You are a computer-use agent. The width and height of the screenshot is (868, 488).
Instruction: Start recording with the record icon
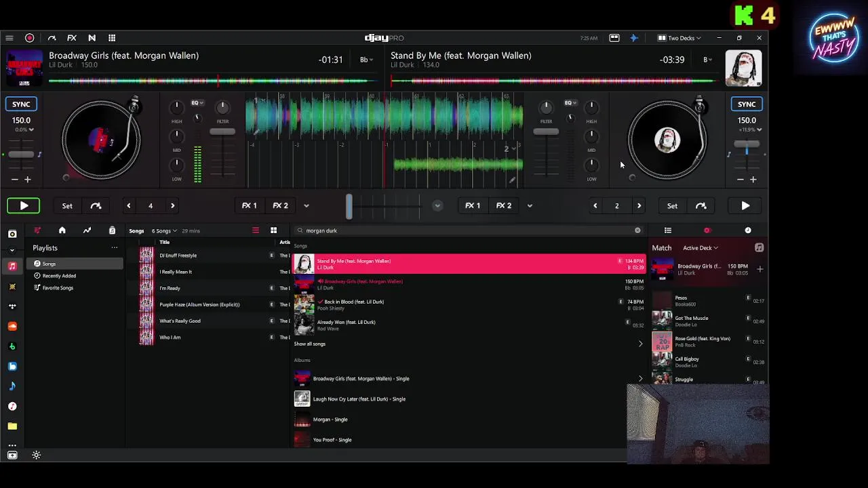pos(30,38)
